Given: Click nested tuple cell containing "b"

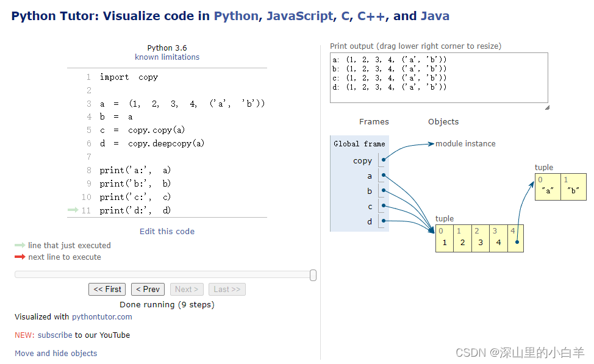Looking at the screenshot, I should [573, 187].
